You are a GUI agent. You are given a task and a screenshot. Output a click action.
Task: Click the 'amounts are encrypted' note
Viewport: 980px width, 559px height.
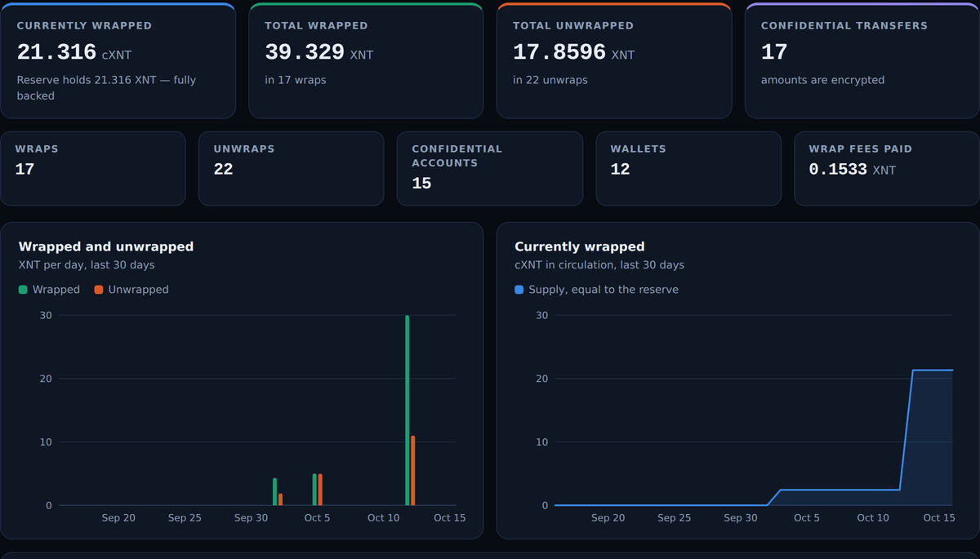[x=822, y=80]
